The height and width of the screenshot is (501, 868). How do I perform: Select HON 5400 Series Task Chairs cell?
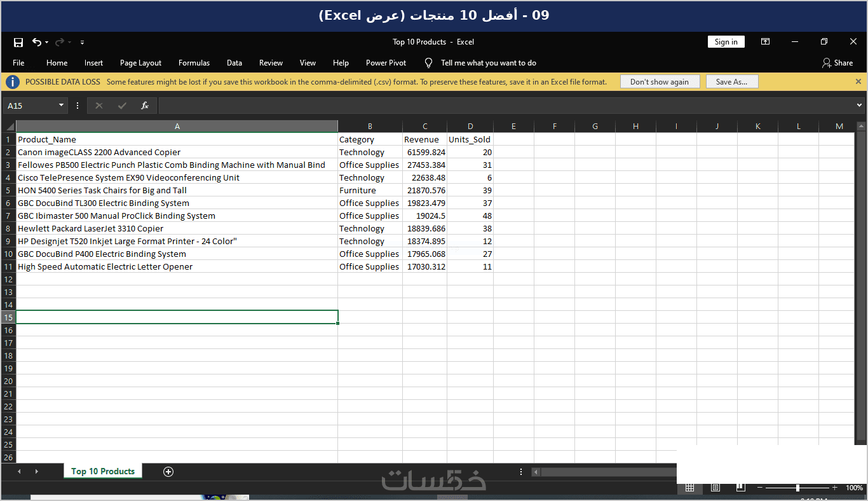coord(177,190)
